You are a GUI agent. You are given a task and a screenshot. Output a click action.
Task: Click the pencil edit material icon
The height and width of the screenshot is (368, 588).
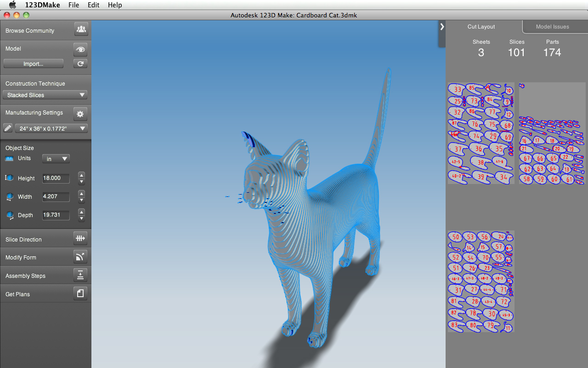tap(8, 128)
